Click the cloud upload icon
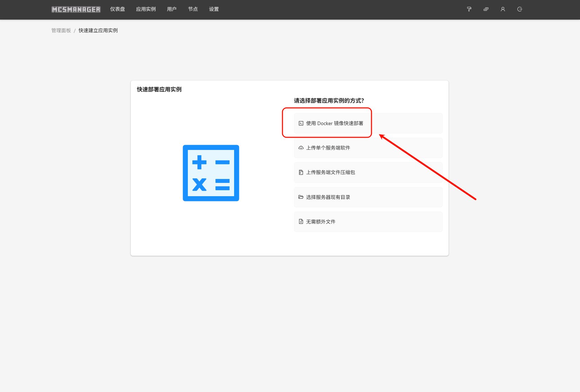Image resolution: width=580 pixels, height=392 pixels. click(x=301, y=148)
